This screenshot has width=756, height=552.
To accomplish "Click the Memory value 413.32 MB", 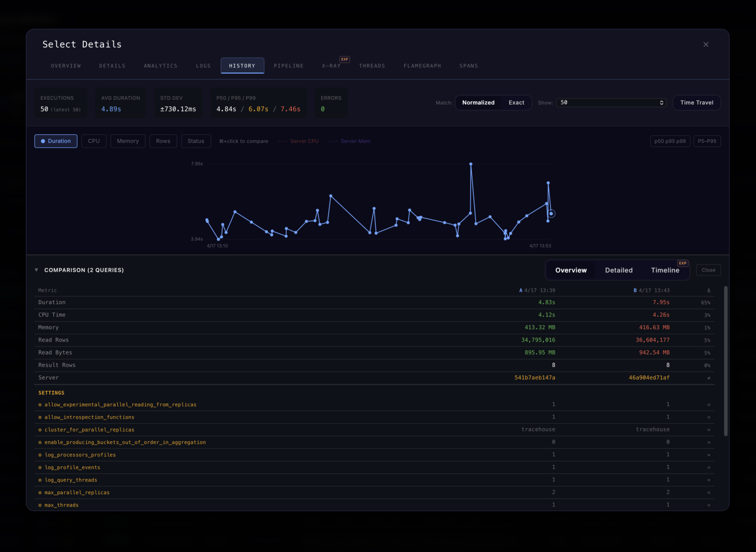I will [540, 328].
